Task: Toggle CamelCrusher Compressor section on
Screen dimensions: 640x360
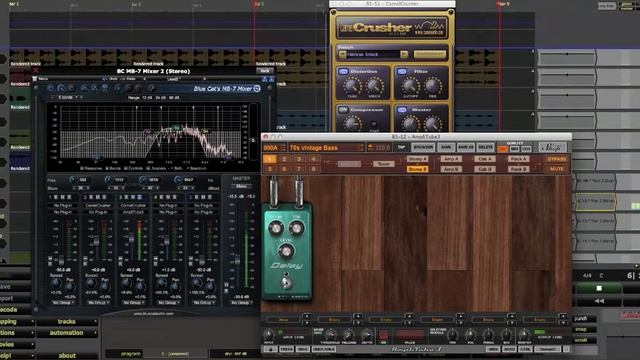Action: (x=343, y=110)
